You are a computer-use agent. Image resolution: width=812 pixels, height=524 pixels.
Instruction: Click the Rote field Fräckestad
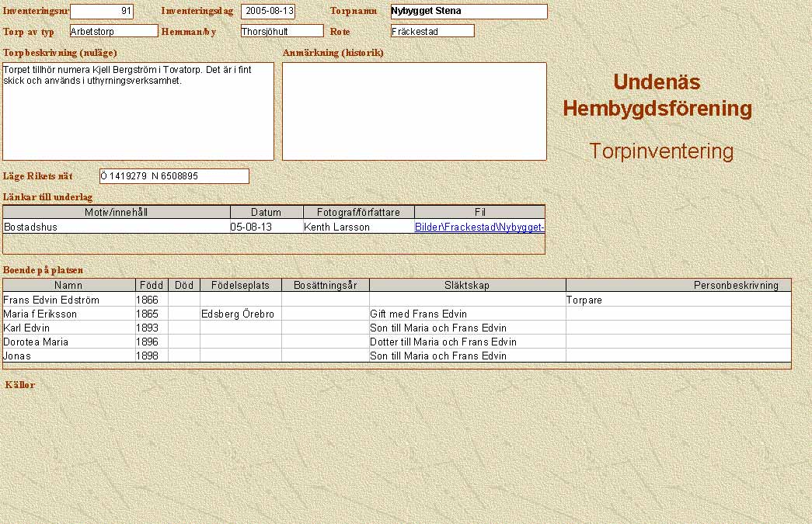pyautogui.click(x=432, y=31)
